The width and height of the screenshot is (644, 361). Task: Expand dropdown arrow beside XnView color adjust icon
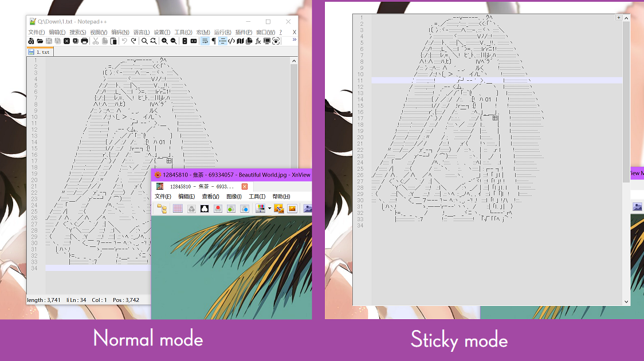coord(269,209)
